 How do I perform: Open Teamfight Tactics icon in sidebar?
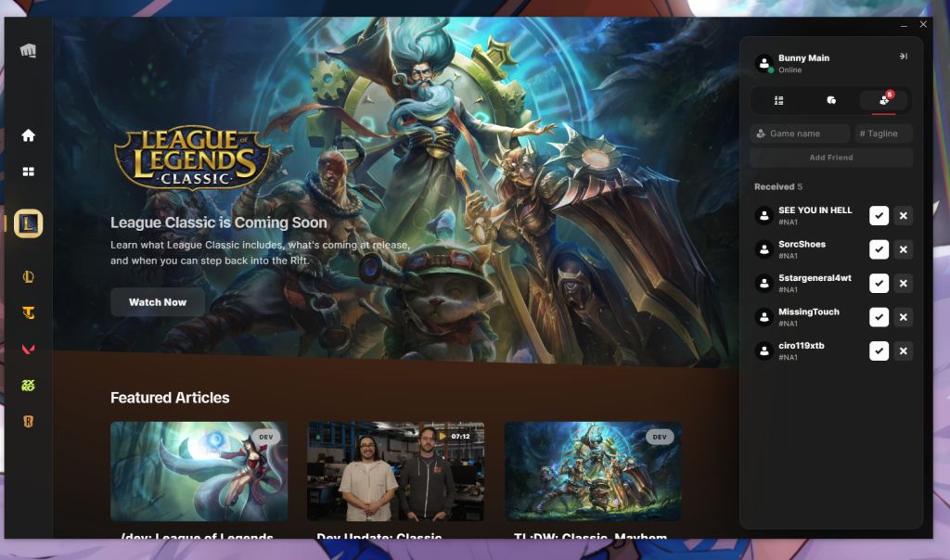click(x=28, y=313)
